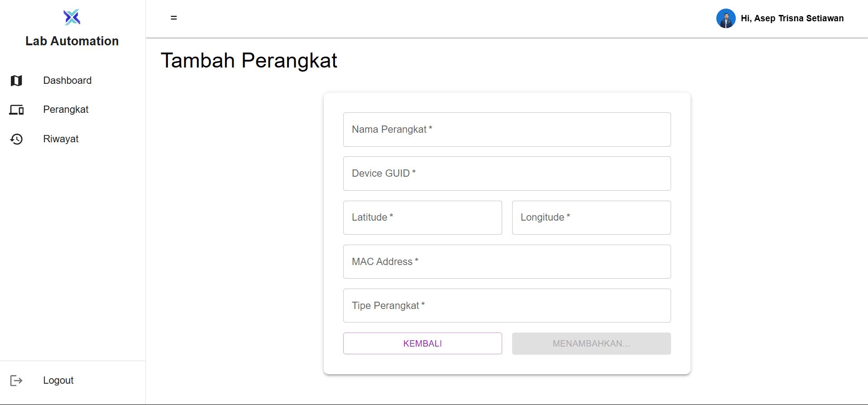Click the Logout arrow icon
The image size is (868, 405).
tap(16, 381)
